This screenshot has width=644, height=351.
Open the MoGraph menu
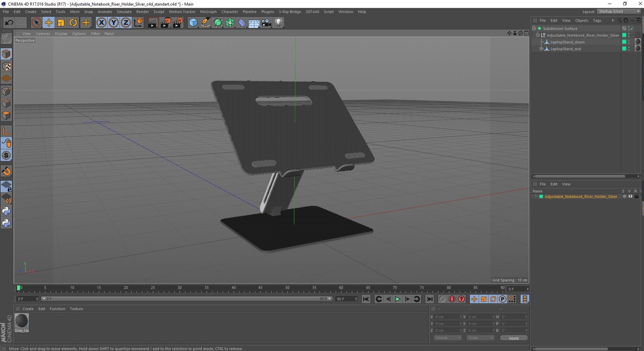pyautogui.click(x=208, y=11)
